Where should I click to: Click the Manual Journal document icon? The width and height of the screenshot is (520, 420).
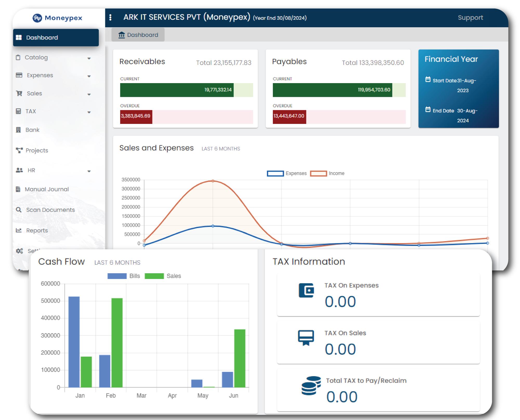click(18, 189)
